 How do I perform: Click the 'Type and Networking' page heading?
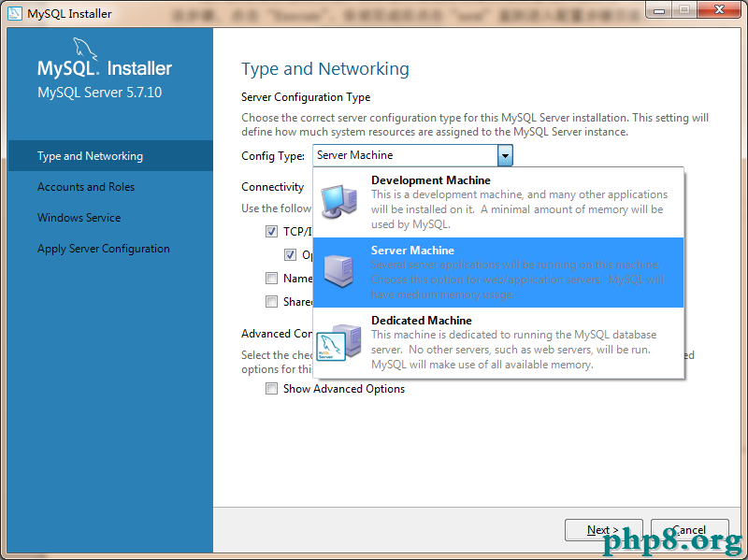(x=324, y=69)
